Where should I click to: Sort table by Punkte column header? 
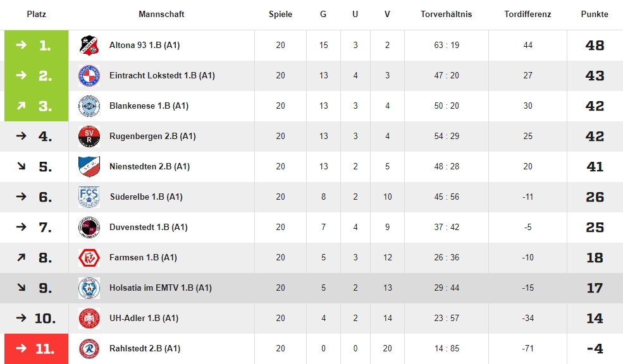595,14
